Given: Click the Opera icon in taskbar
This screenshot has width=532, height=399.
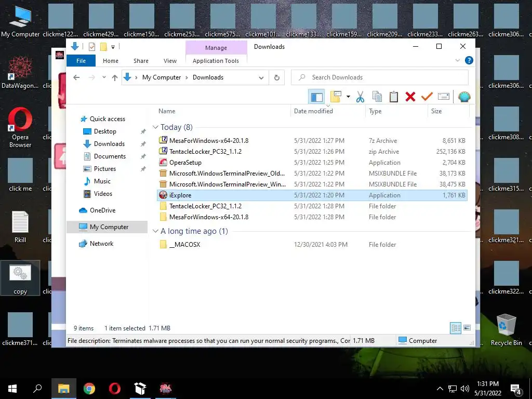Looking at the screenshot, I should 115,389.
